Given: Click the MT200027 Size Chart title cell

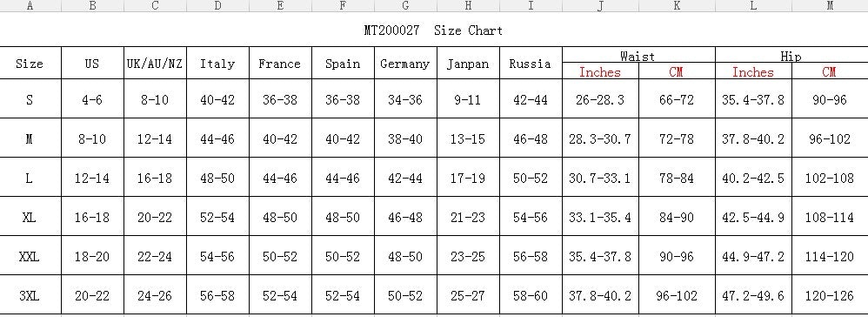Looking at the screenshot, I should tap(433, 30).
